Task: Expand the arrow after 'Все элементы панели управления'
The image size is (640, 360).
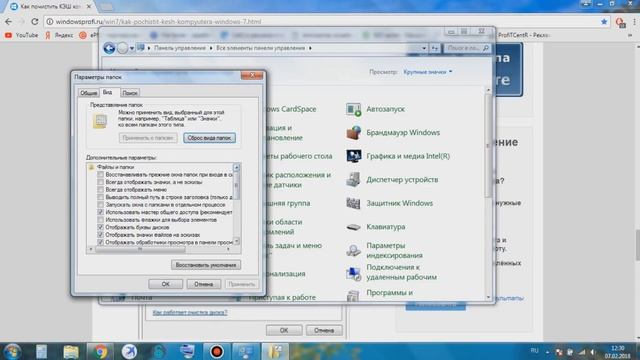Action: (310, 48)
